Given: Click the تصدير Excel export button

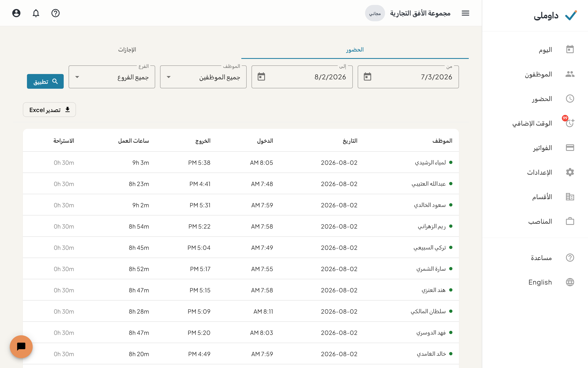Looking at the screenshot, I should 49,110.
